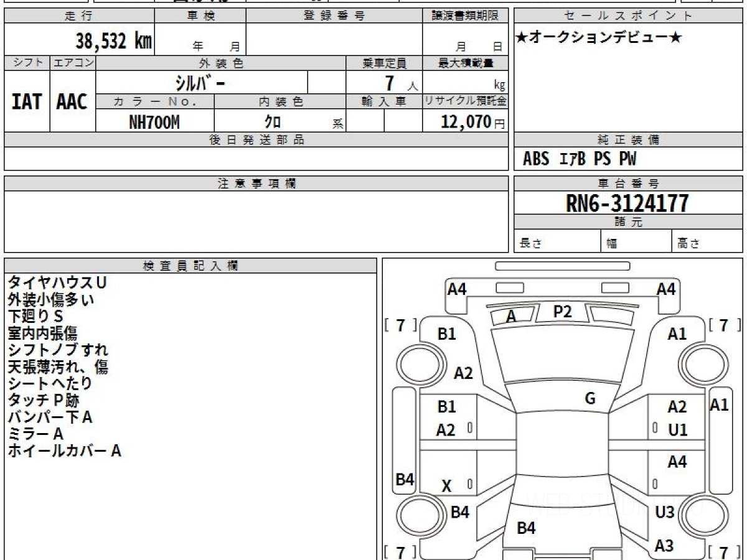Screen dimensions: 747x560
Task: Click the 12,070円 recycle deposit value
Action: [x=472, y=122]
